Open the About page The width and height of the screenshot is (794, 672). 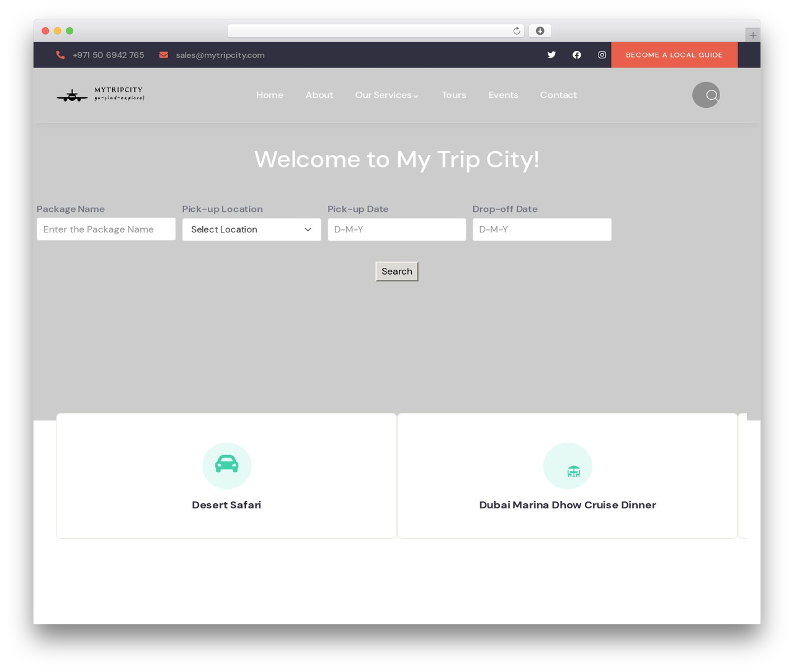tap(319, 95)
